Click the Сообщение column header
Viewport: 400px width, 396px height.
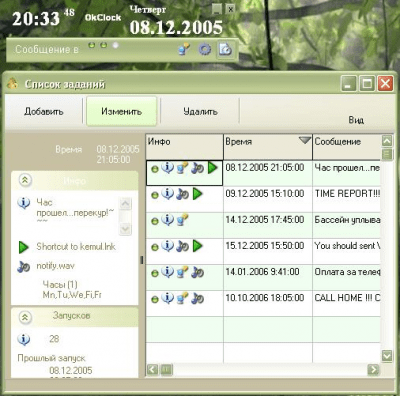[x=347, y=147]
